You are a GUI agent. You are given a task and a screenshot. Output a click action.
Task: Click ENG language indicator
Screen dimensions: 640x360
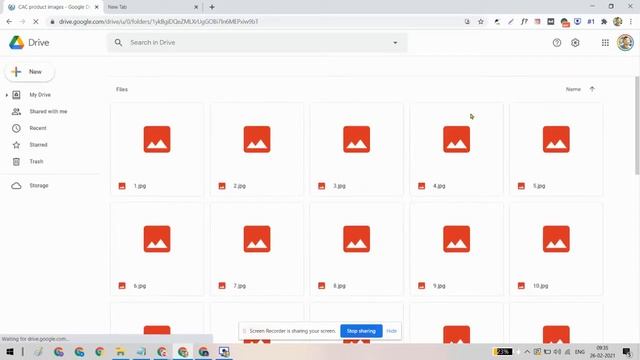point(580,352)
